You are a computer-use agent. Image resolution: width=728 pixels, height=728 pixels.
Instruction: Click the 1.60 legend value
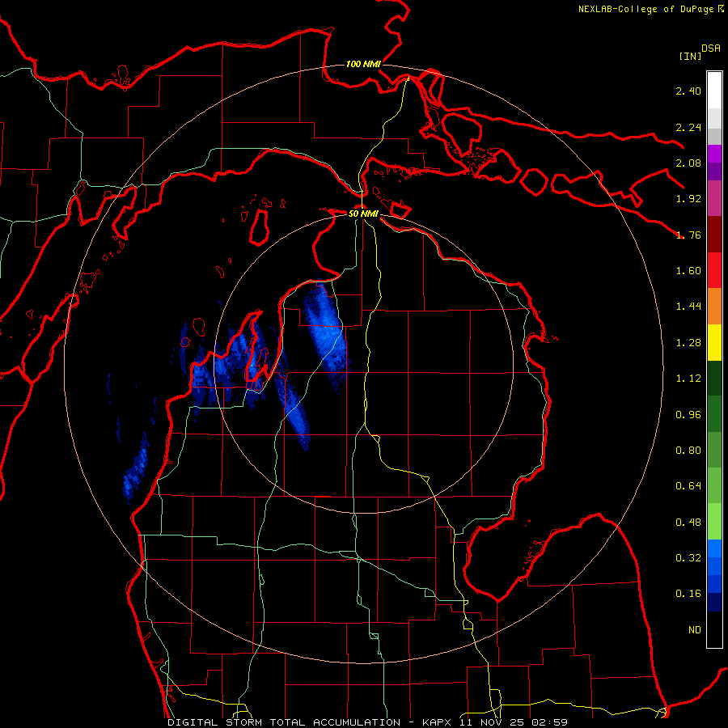coord(688,271)
